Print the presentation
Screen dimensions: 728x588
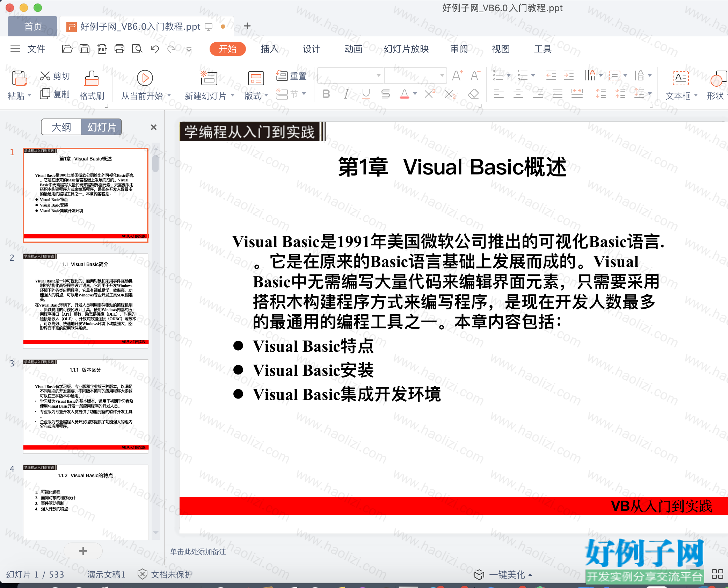119,49
